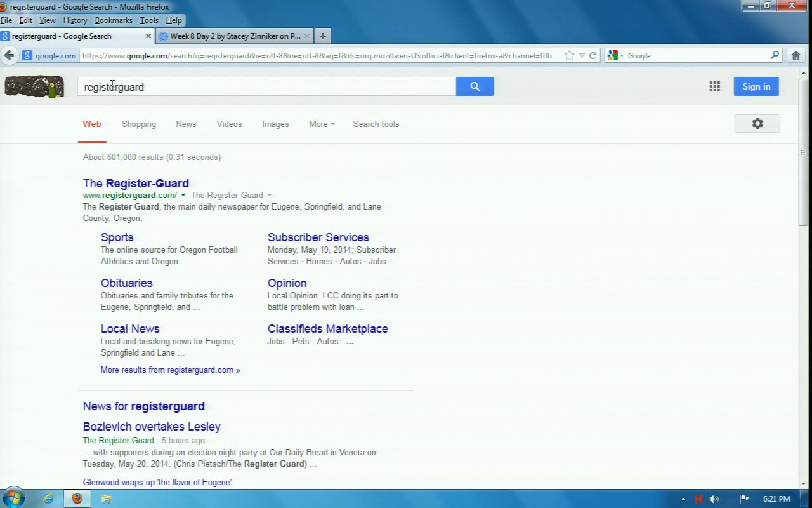Click inside the registerguard search field
Screen dimensions: 812x508
click(266, 87)
